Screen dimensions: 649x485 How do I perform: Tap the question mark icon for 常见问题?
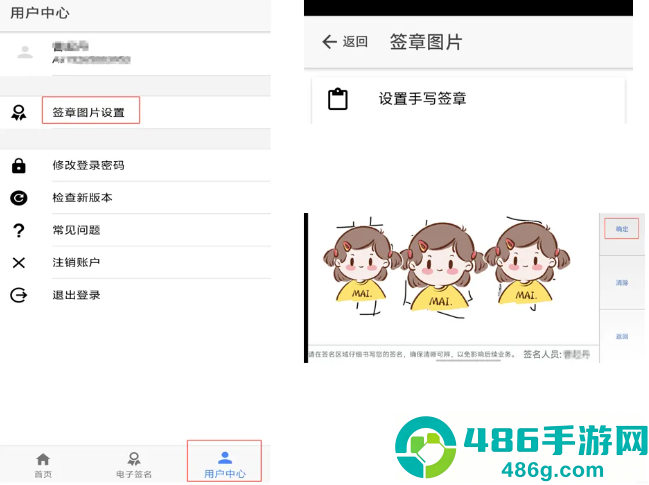tap(19, 230)
